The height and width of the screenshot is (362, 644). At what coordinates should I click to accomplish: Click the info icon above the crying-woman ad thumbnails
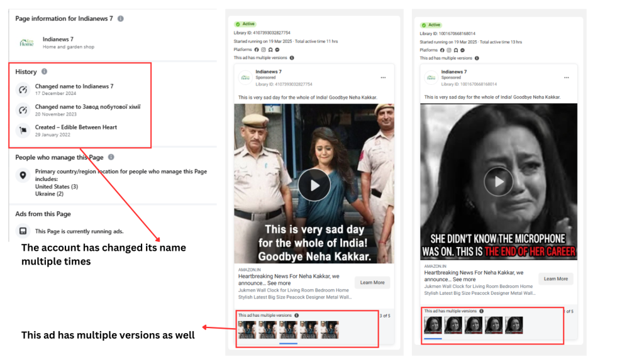(x=481, y=311)
